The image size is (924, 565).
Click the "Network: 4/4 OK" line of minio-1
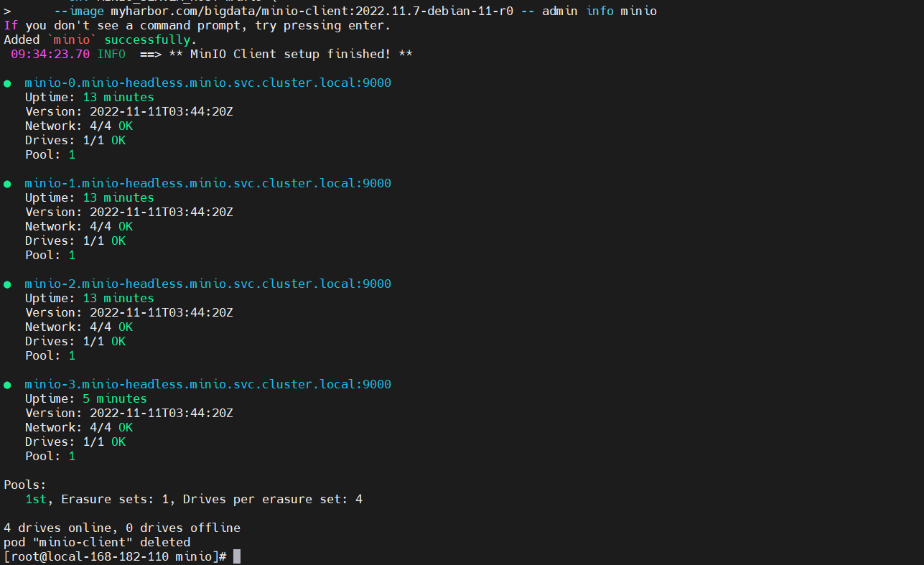[79, 227]
